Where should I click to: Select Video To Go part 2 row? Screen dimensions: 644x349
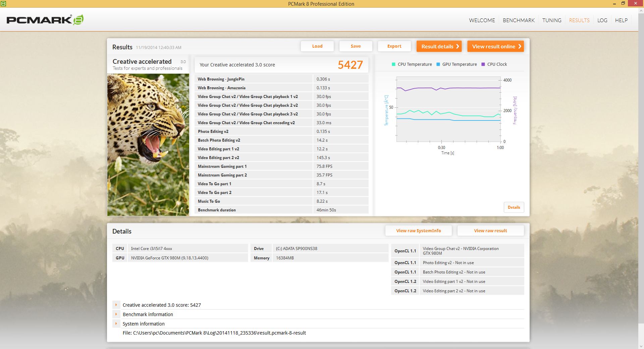tap(281, 193)
